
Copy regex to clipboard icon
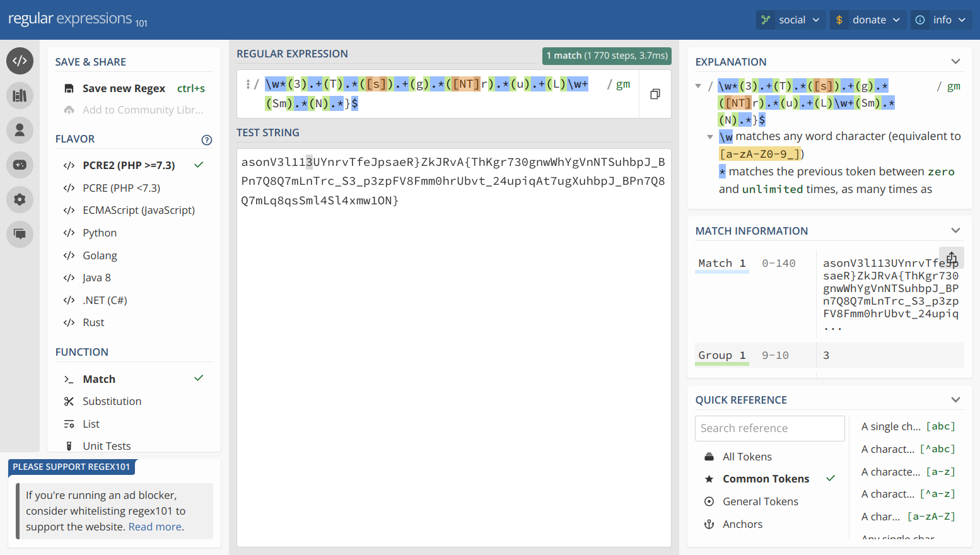[655, 94]
